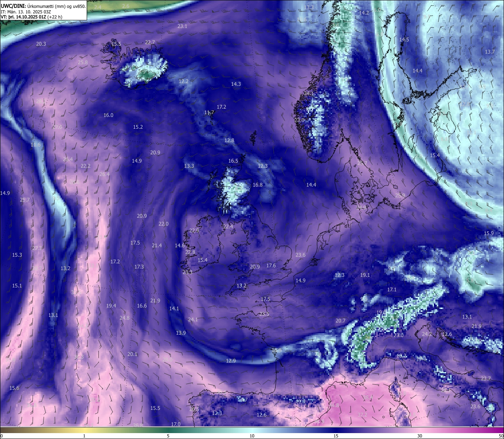The image size is (504, 439).
Task: Click the 23.7 value on the map
Action: 486,378
